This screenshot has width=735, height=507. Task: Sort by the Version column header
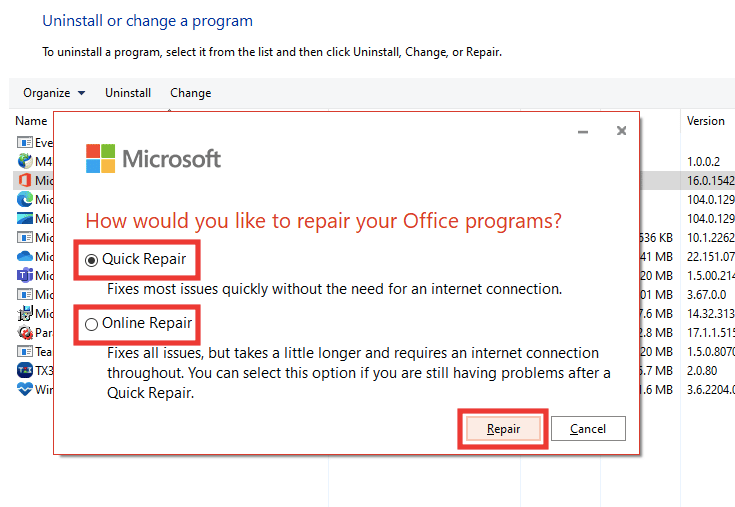click(705, 121)
